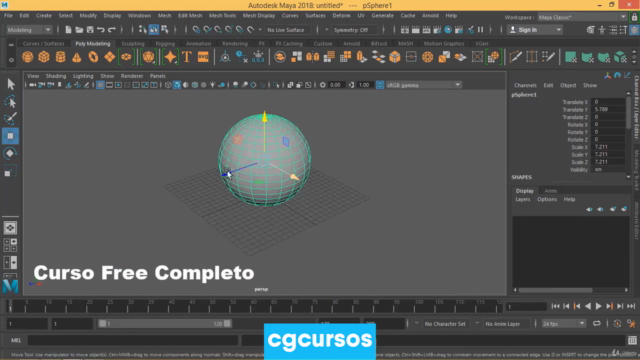Open the 24 fps frame rate dropdown
Viewport: 640px width, 360px height.
563,324
